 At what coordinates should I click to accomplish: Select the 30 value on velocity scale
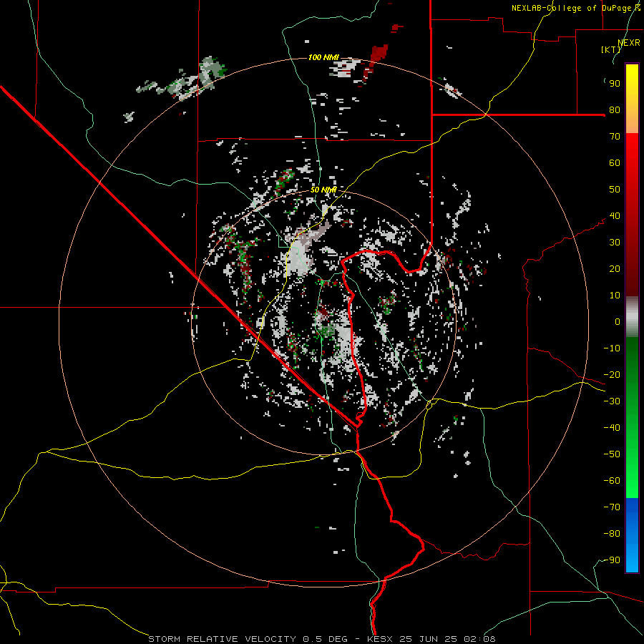[x=615, y=243]
